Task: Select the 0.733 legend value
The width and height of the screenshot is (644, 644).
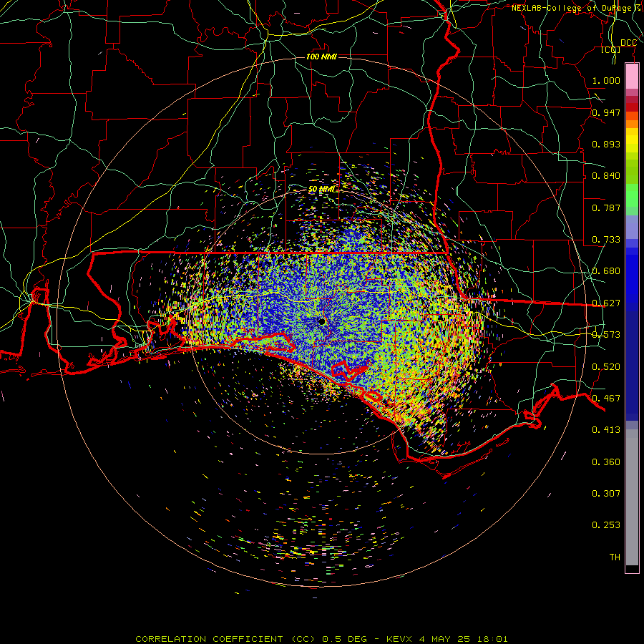Action: point(606,240)
